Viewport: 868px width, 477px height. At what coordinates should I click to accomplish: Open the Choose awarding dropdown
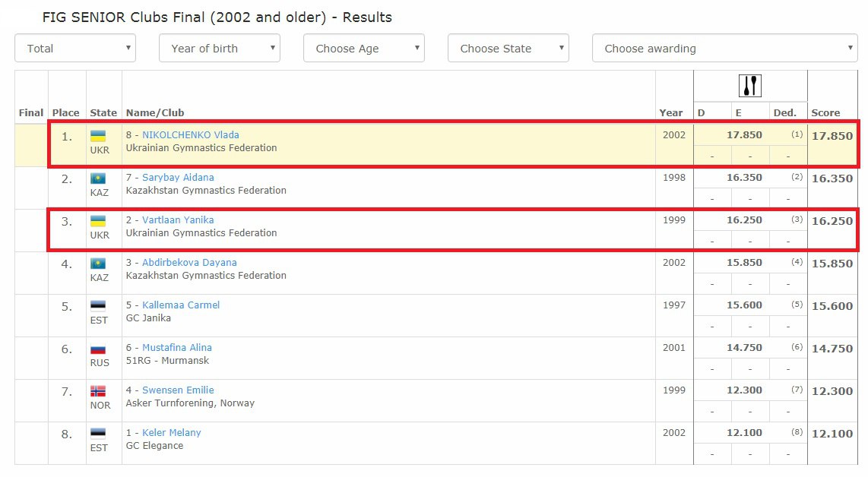pos(725,49)
